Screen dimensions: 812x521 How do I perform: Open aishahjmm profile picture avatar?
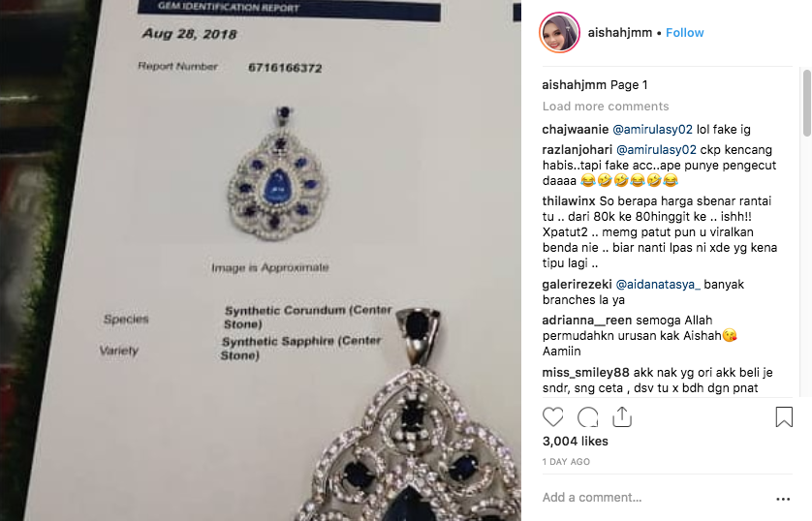point(559,33)
